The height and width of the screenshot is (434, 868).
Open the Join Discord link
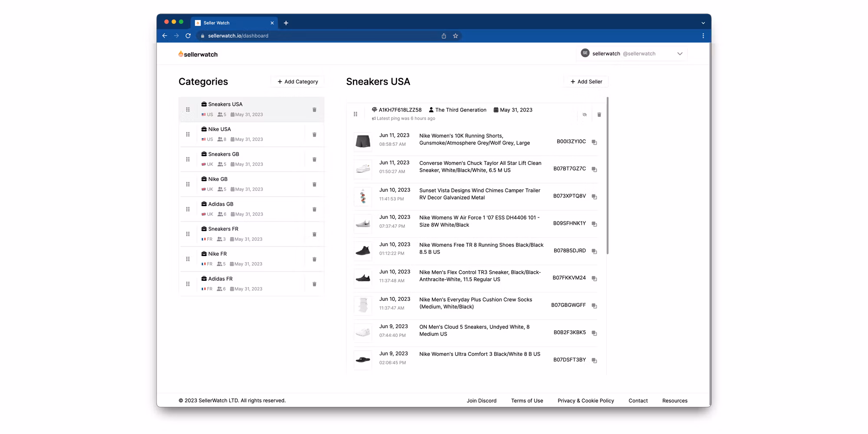pyautogui.click(x=481, y=401)
